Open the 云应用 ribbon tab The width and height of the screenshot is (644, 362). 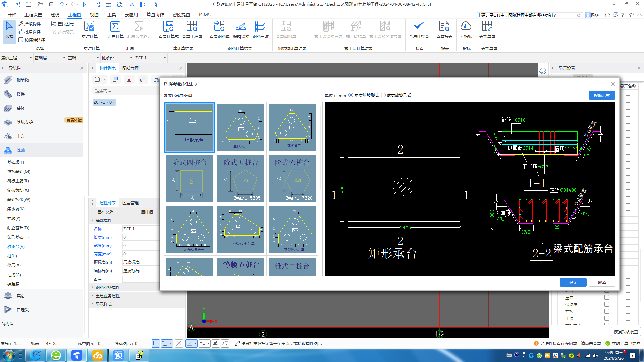(131, 15)
